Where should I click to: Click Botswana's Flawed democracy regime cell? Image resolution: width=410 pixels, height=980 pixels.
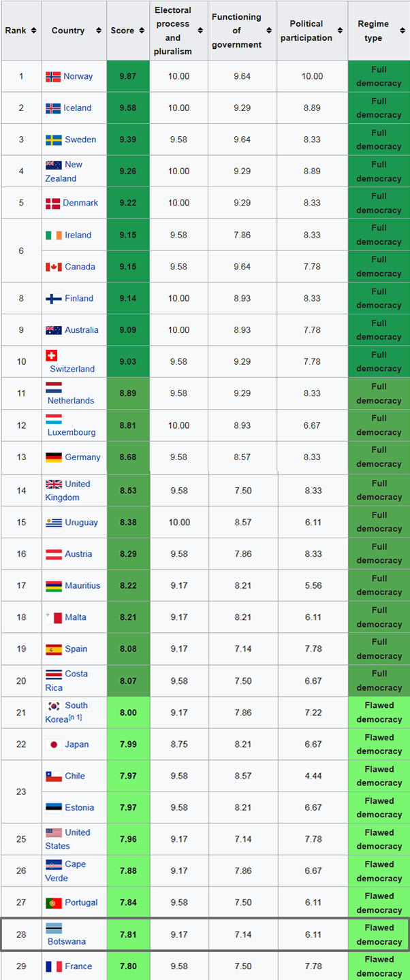click(379, 934)
